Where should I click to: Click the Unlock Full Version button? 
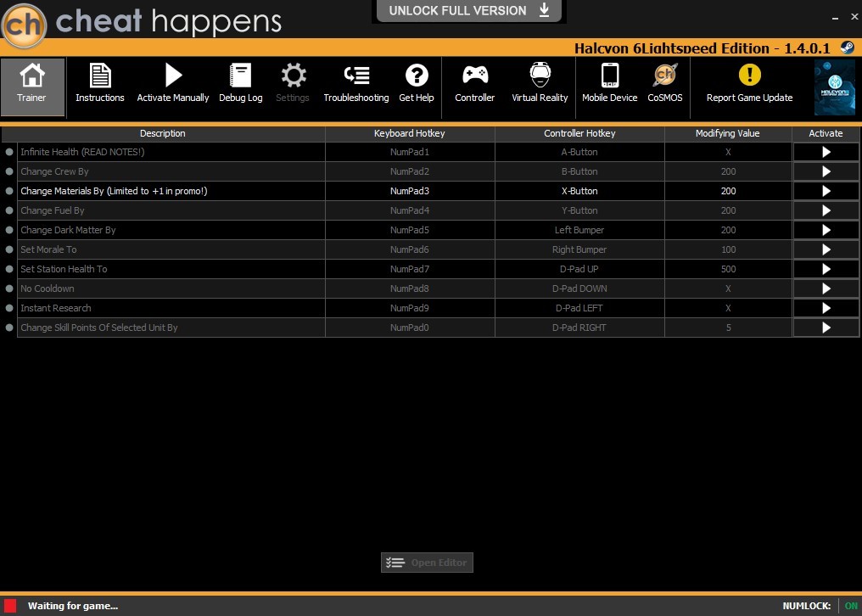[x=469, y=10]
